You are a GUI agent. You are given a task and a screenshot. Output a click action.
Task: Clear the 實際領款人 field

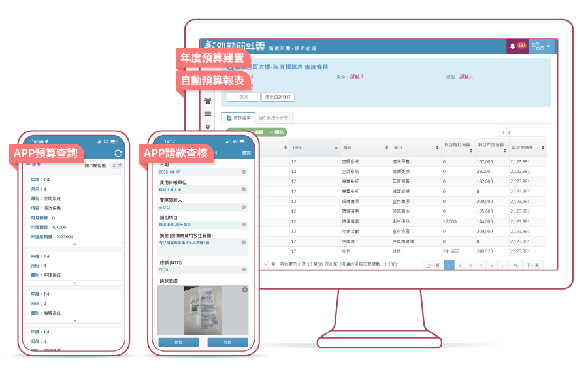tap(244, 207)
